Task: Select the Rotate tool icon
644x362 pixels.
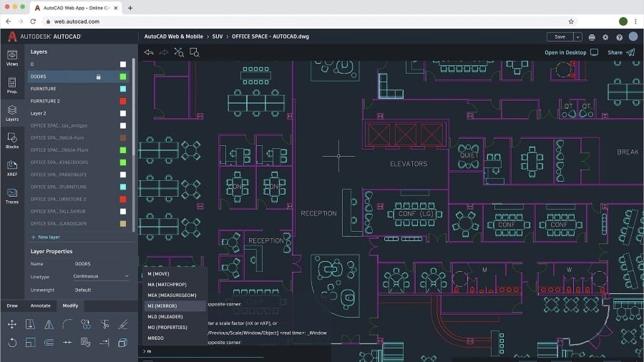Action: point(12,342)
